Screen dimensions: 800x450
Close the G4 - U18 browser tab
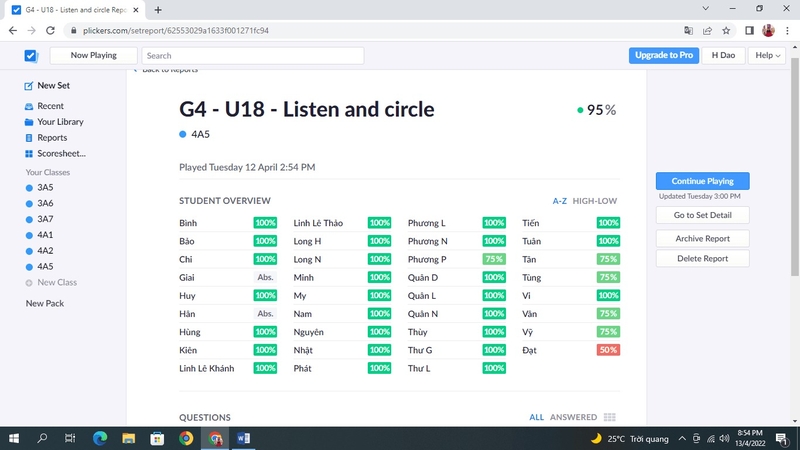click(x=136, y=10)
